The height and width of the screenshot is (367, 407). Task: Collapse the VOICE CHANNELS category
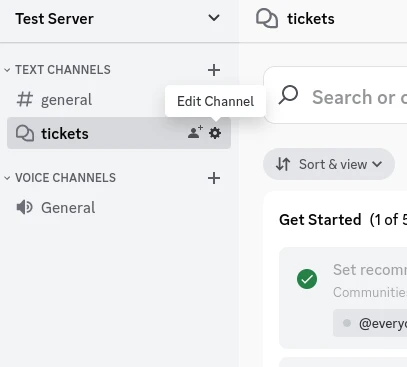[x=60, y=178]
